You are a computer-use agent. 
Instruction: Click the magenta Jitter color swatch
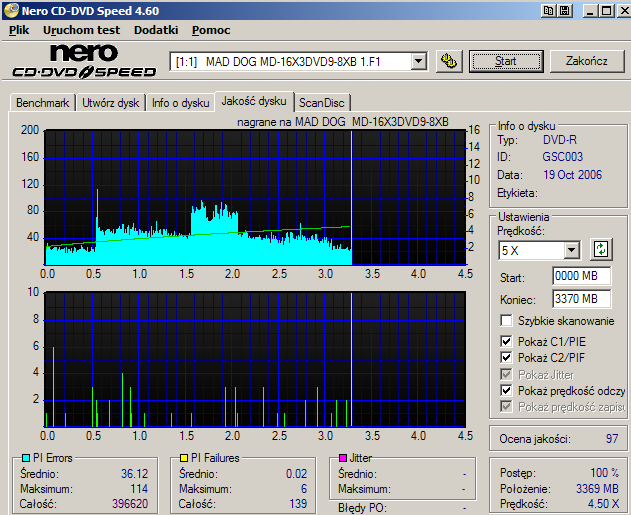click(x=343, y=458)
